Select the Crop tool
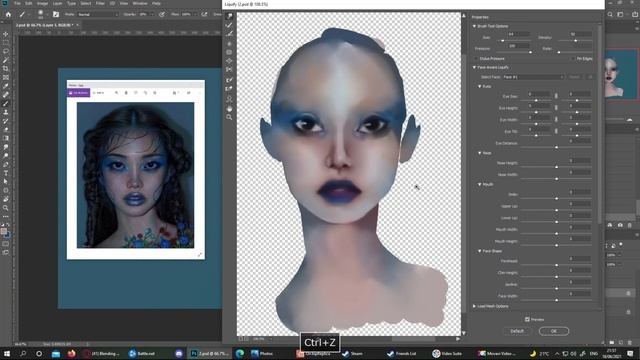 pyautogui.click(x=6, y=69)
